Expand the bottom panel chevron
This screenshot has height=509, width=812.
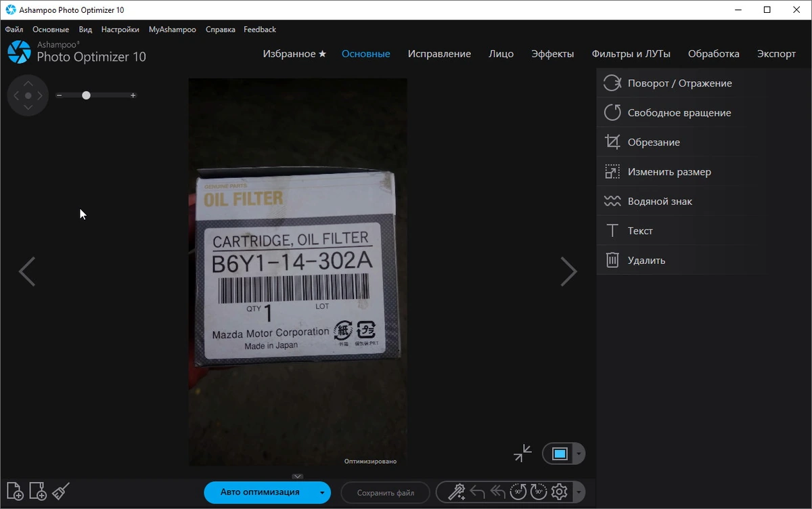point(298,477)
